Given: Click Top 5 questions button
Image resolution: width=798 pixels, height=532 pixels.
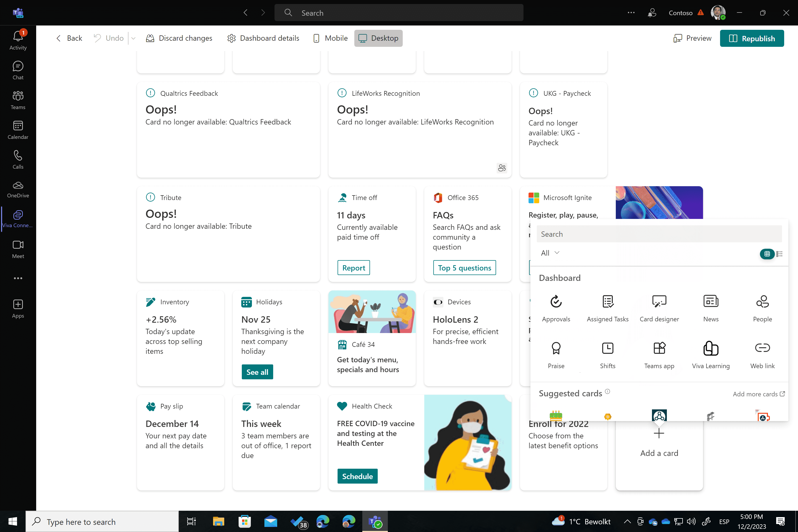Looking at the screenshot, I should coord(464,268).
